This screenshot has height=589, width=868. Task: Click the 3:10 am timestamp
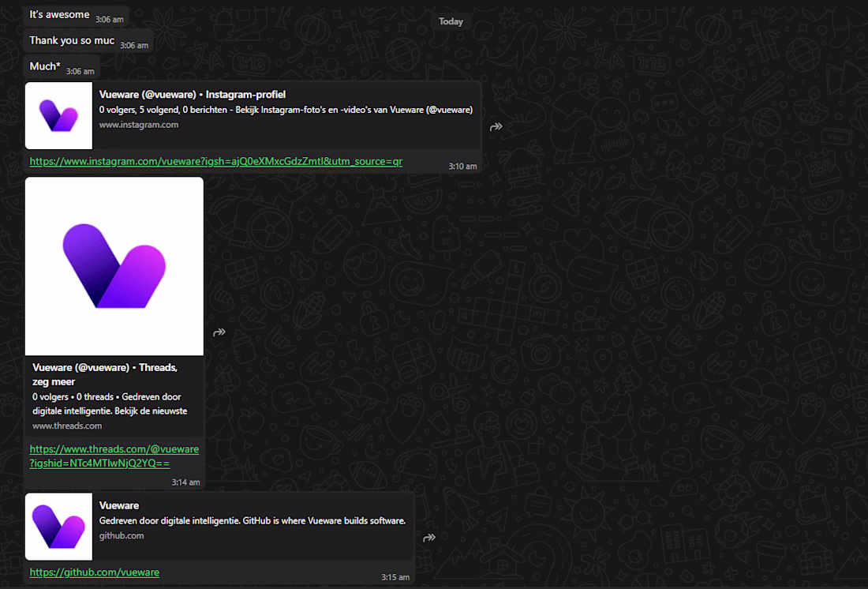tap(462, 167)
